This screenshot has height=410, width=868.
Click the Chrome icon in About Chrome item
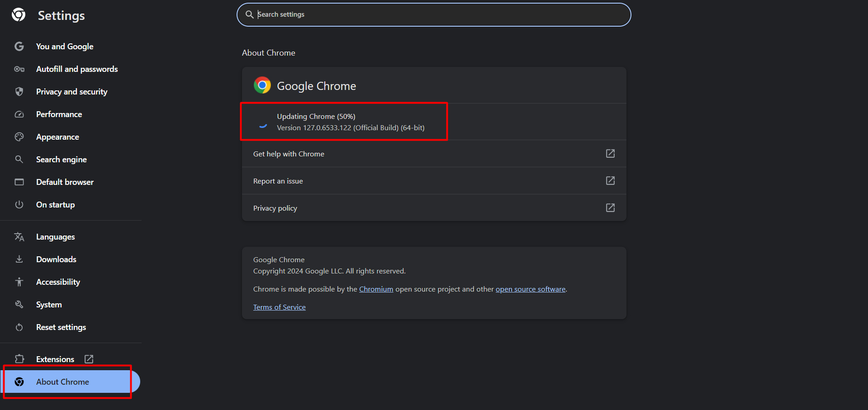point(19,382)
